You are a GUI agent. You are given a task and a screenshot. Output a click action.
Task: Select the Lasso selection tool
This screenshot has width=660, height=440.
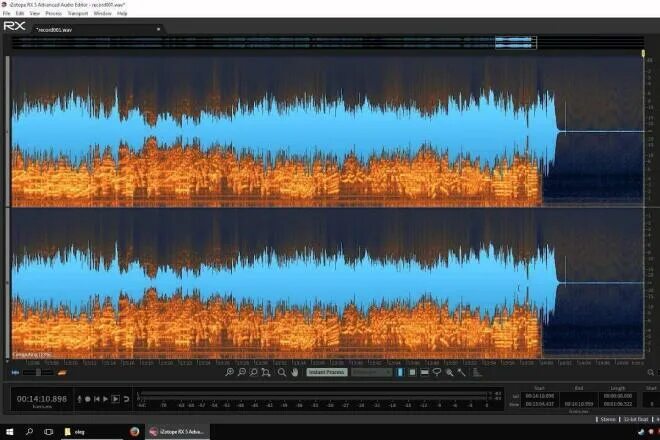click(437, 372)
